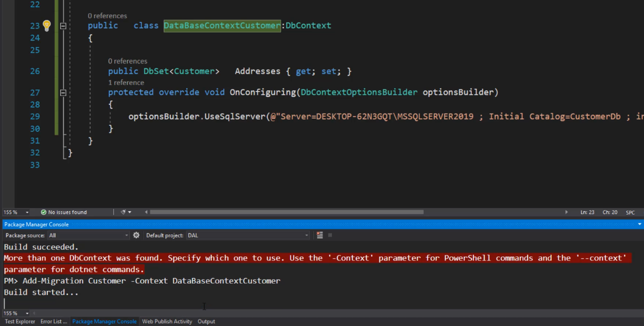Open the Web Publish Activity tab

(x=167, y=322)
